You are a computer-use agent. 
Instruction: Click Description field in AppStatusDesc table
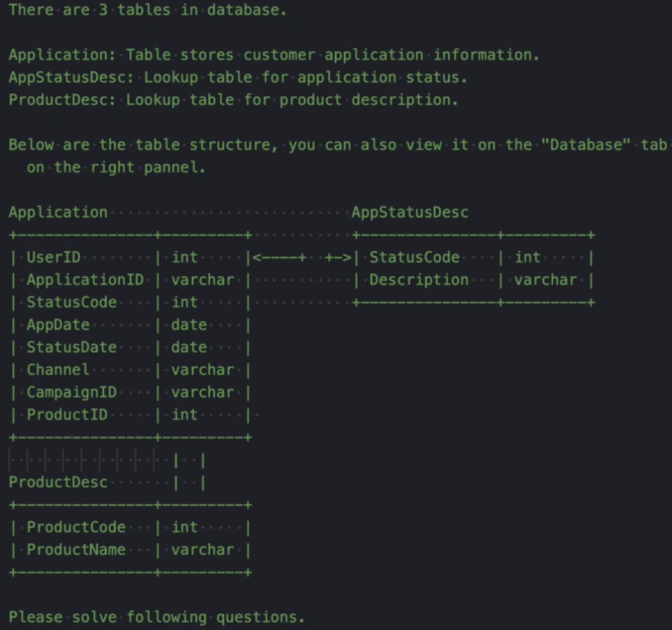pyautogui.click(x=419, y=280)
